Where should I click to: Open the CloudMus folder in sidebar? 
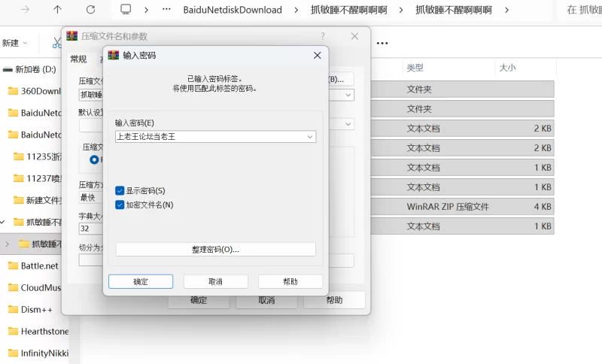click(x=35, y=288)
